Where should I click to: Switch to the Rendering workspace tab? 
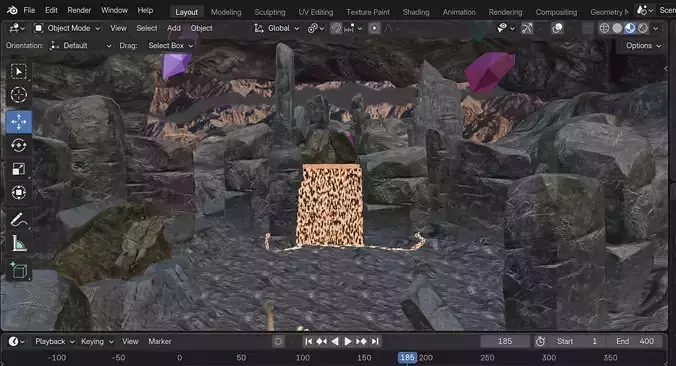pyautogui.click(x=505, y=12)
